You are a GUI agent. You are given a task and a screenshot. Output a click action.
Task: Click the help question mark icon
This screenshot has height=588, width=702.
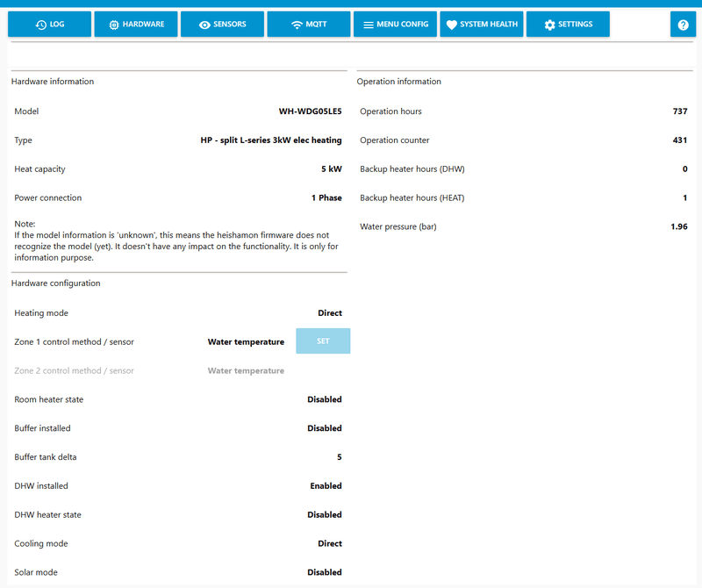pyautogui.click(x=684, y=25)
